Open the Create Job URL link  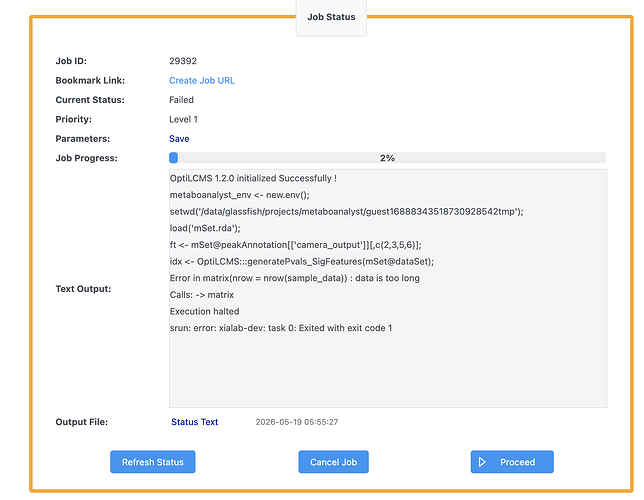(x=202, y=81)
